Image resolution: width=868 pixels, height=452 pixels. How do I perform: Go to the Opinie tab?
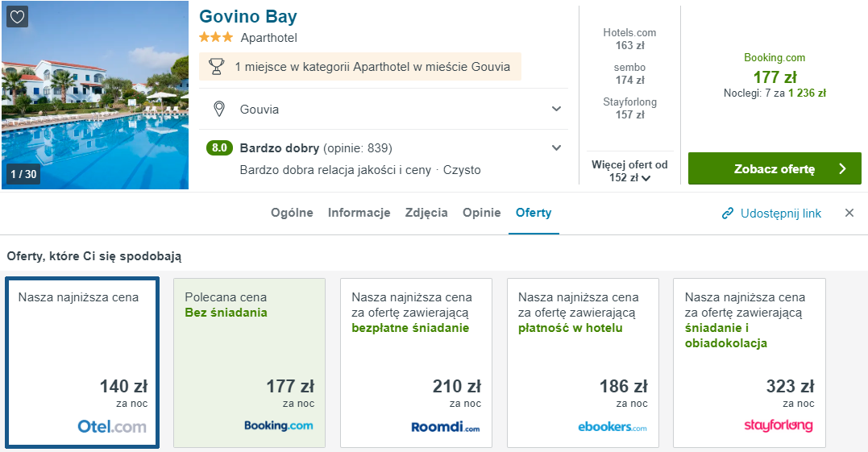click(482, 213)
